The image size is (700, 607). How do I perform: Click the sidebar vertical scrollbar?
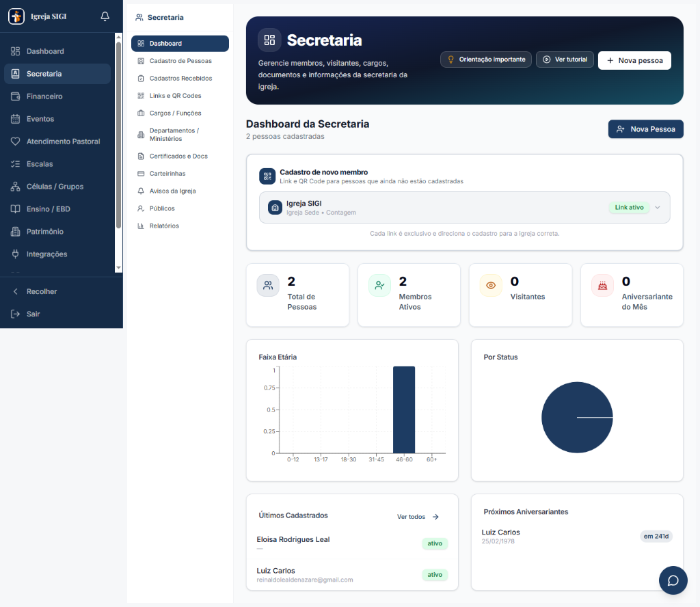click(118, 135)
